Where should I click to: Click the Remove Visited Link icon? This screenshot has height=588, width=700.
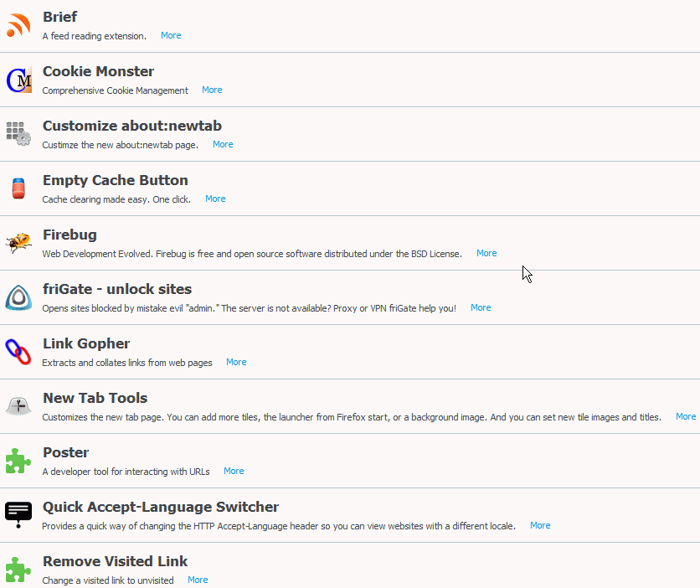click(x=18, y=569)
